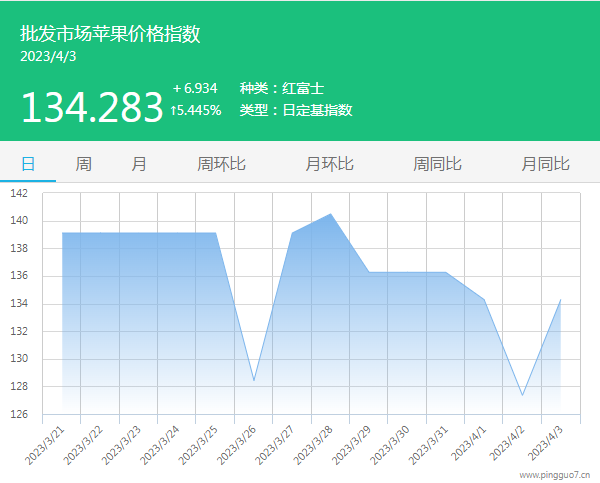Click the x-axis label 2023/3/24
The width and height of the screenshot is (600, 483).
pos(160,445)
